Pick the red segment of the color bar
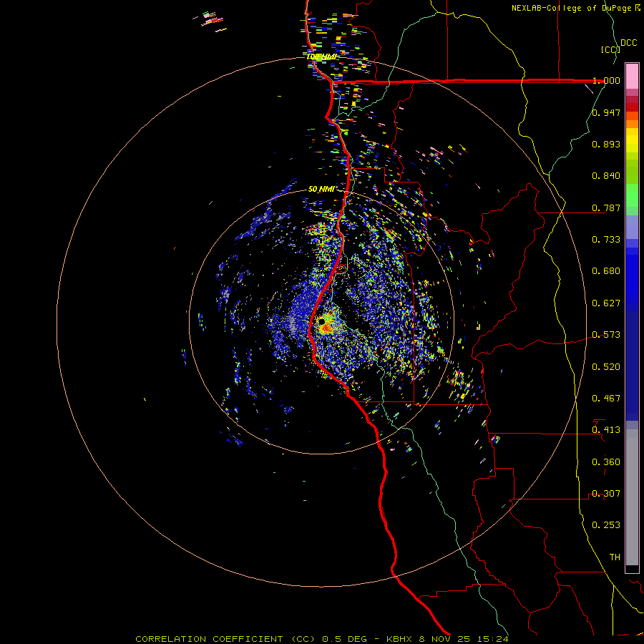Viewport: 644px width, 644px height. 632,107
